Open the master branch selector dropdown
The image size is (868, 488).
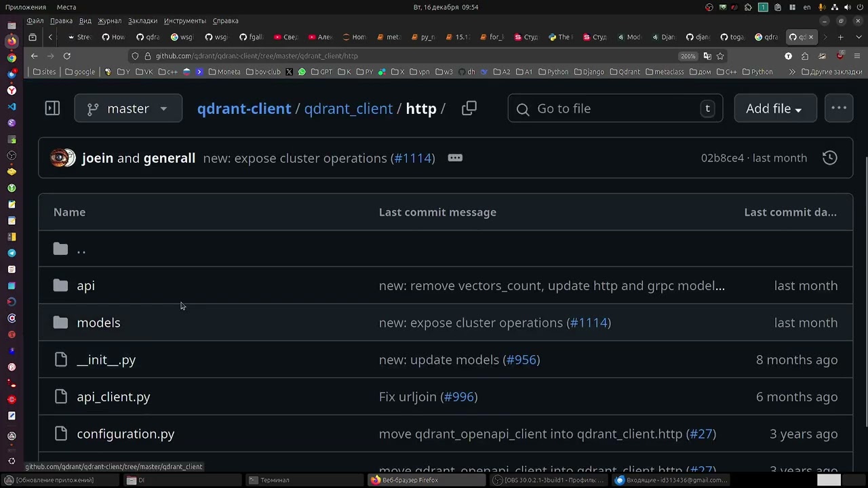(x=128, y=108)
